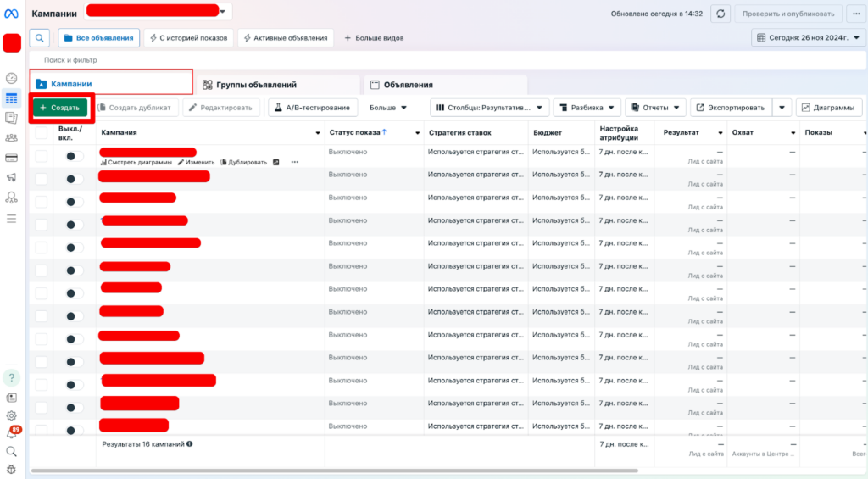This screenshot has height=479, width=868.
Task: Click the bug report icon in sidebar
Action: [x=12, y=469]
